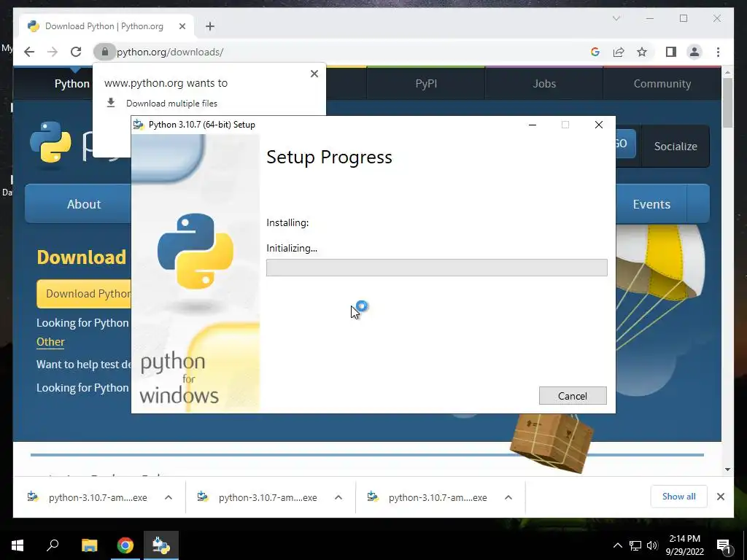This screenshot has height=560, width=747.
Task: Open the Chrome profile avatar
Action: (x=694, y=52)
